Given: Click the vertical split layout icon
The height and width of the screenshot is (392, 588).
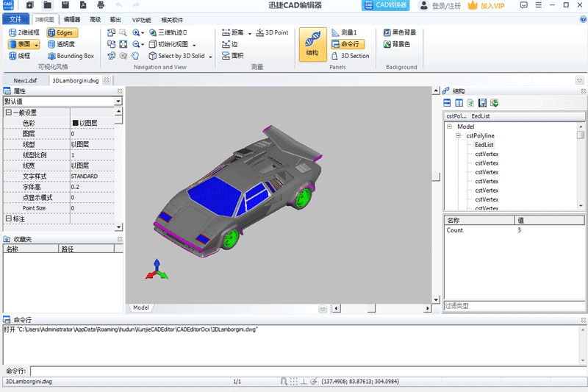Looking at the screenshot, I should click(459, 103).
